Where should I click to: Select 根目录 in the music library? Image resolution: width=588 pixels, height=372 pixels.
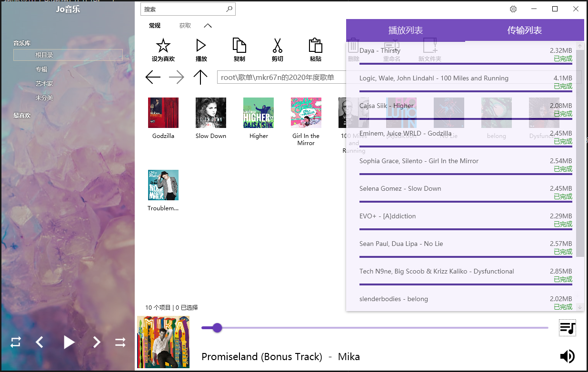[x=68, y=55]
